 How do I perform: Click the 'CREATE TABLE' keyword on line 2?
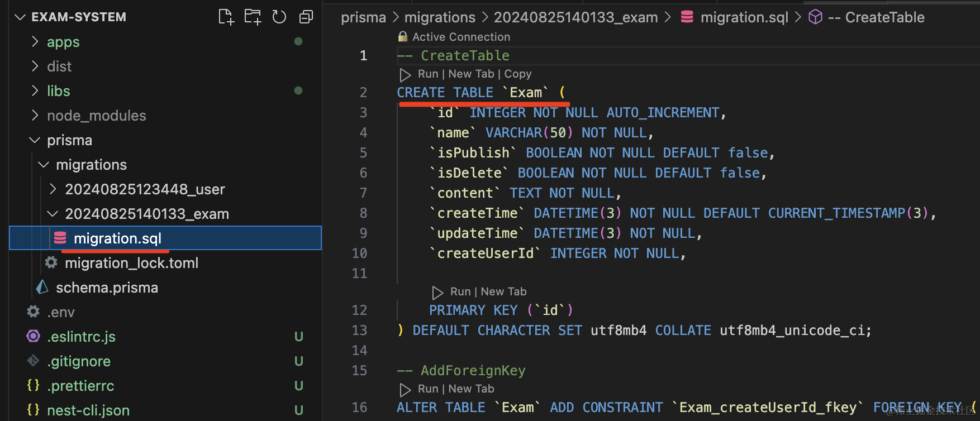pyautogui.click(x=445, y=93)
